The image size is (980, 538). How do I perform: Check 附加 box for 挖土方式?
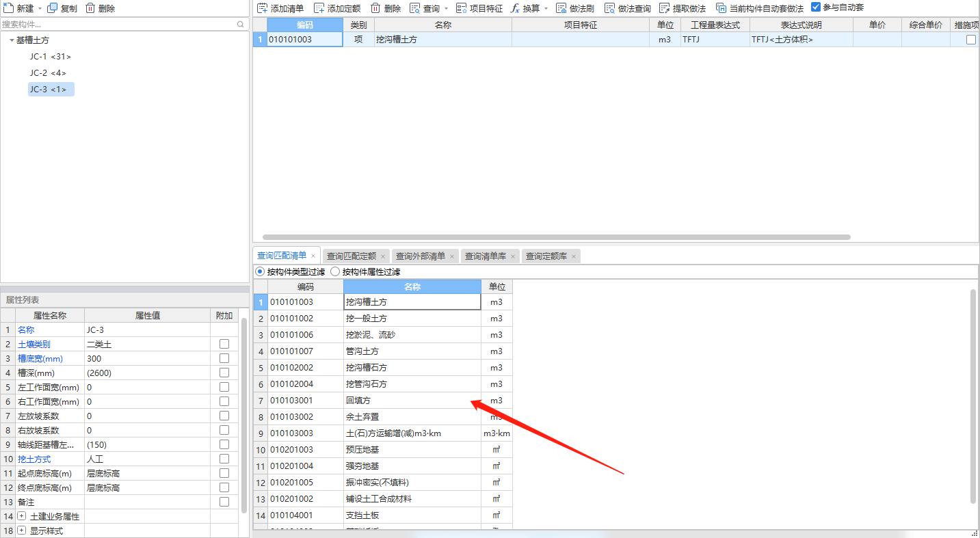pyautogui.click(x=224, y=459)
